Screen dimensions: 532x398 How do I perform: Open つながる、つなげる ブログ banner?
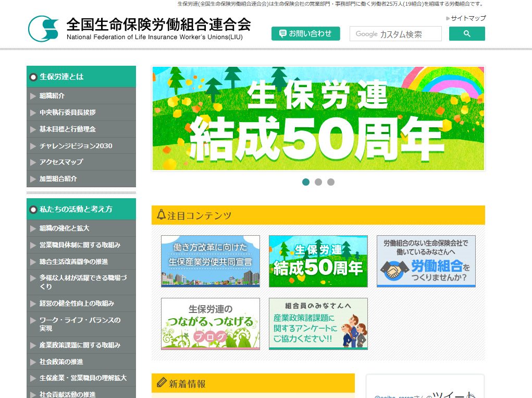tap(211, 323)
